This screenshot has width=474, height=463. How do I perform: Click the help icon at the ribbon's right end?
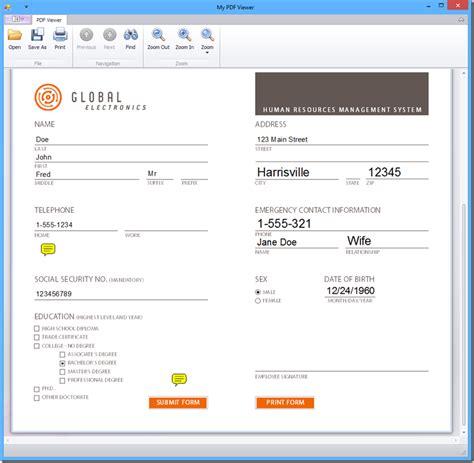tap(461, 20)
